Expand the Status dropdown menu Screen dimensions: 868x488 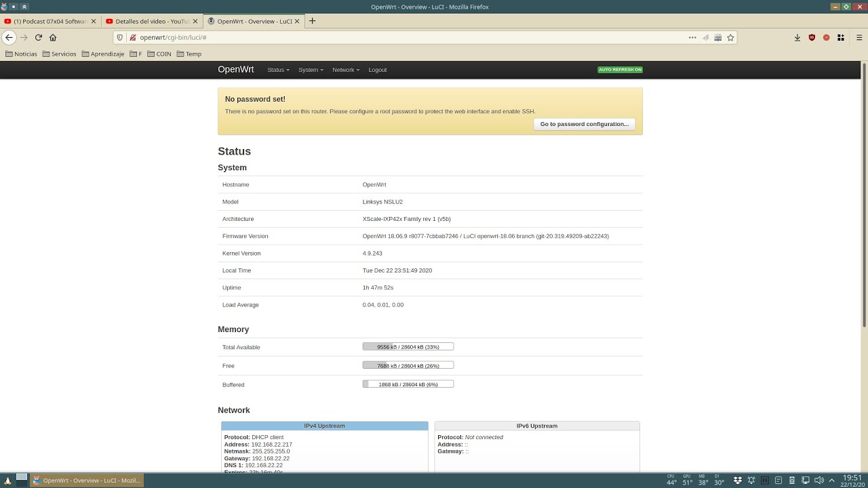tap(278, 70)
